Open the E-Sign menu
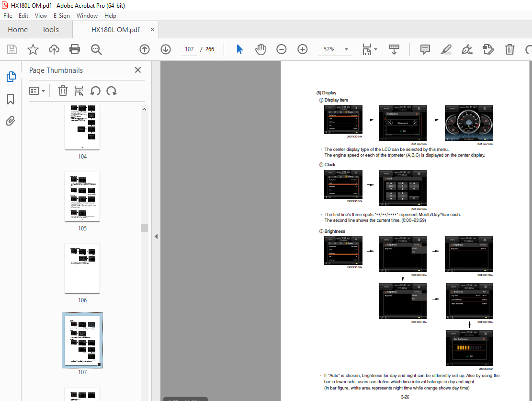Viewport: 532px width, 401px height. pyautogui.click(x=62, y=16)
